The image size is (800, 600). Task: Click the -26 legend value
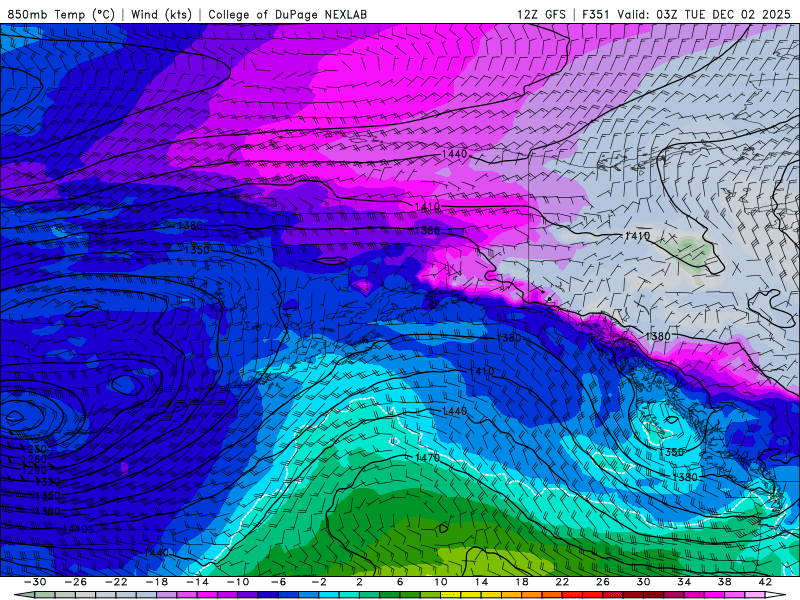click(76, 582)
